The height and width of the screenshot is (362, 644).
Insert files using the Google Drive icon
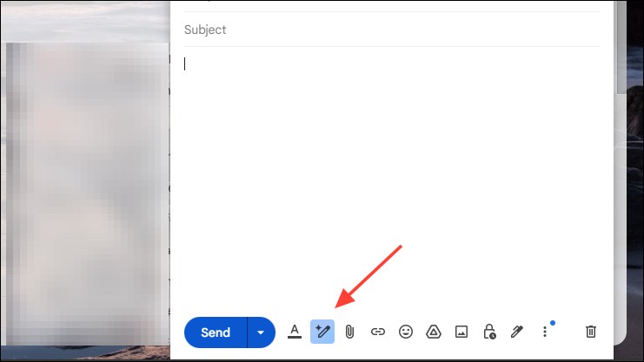[433, 332]
